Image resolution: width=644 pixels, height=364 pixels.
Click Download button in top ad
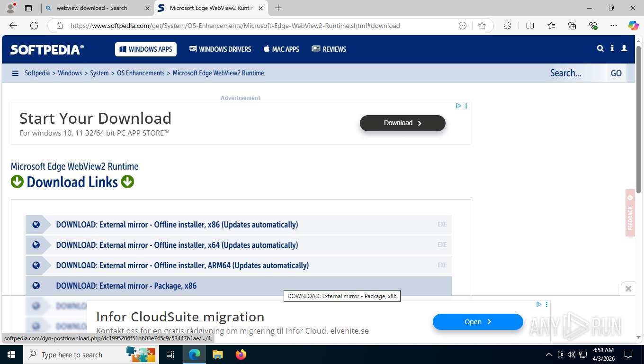coord(402,123)
